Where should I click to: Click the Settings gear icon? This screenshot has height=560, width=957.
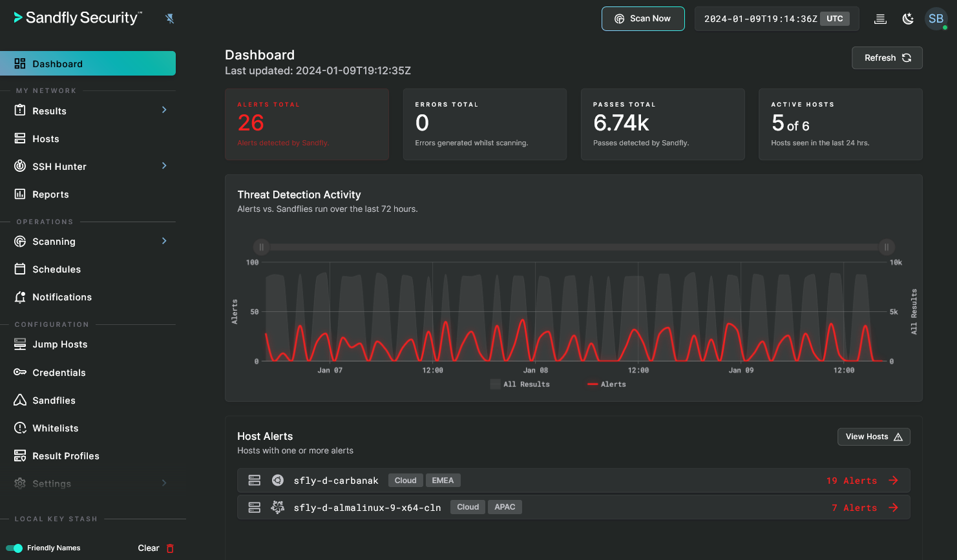[x=20, y=483]
